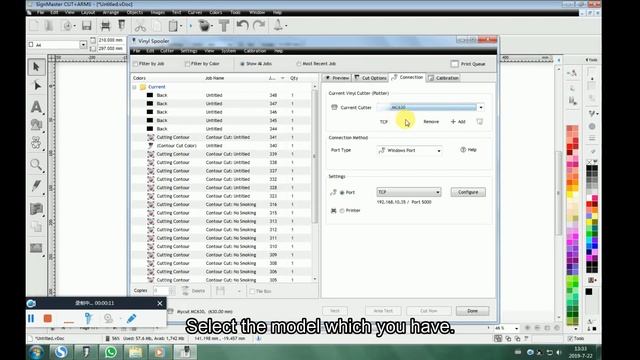Click the scissors Cut icon in main toolbar
640x360 pixels.
tap(140, 26)
